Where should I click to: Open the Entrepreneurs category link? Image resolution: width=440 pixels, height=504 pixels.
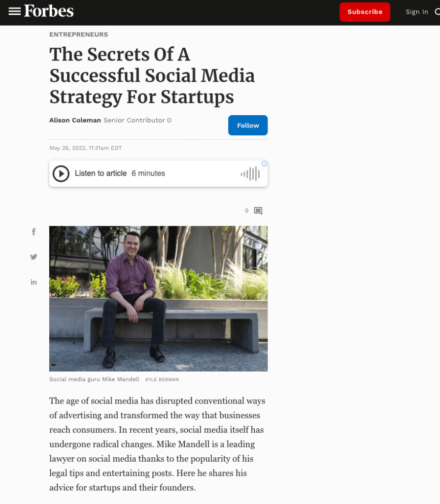(x=78, y=34)
